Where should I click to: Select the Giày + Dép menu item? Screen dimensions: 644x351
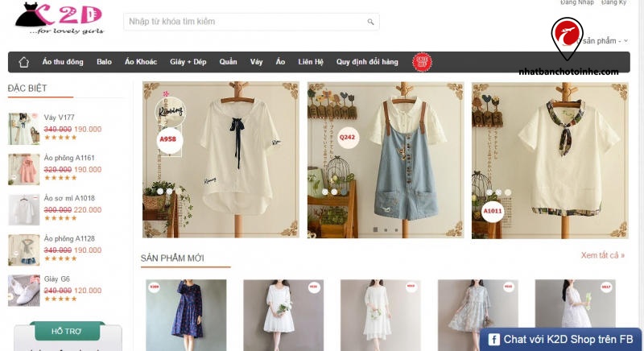coord(188,62)
